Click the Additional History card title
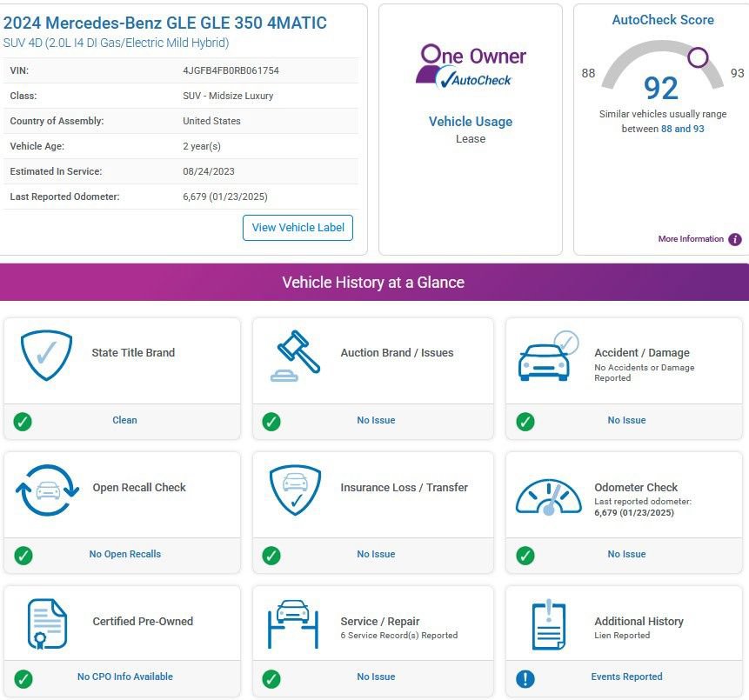 (639, 621)
